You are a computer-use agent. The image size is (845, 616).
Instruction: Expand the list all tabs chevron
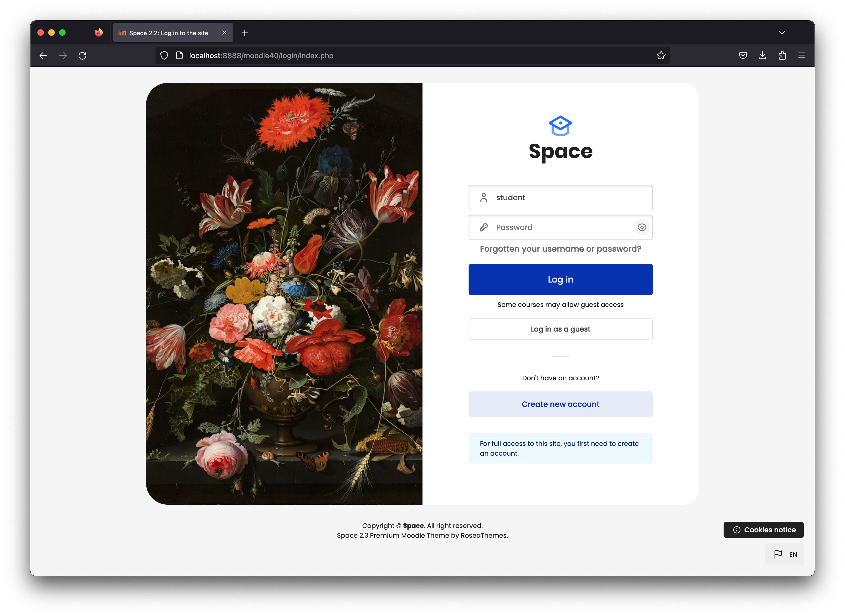[x=782, y=33]
